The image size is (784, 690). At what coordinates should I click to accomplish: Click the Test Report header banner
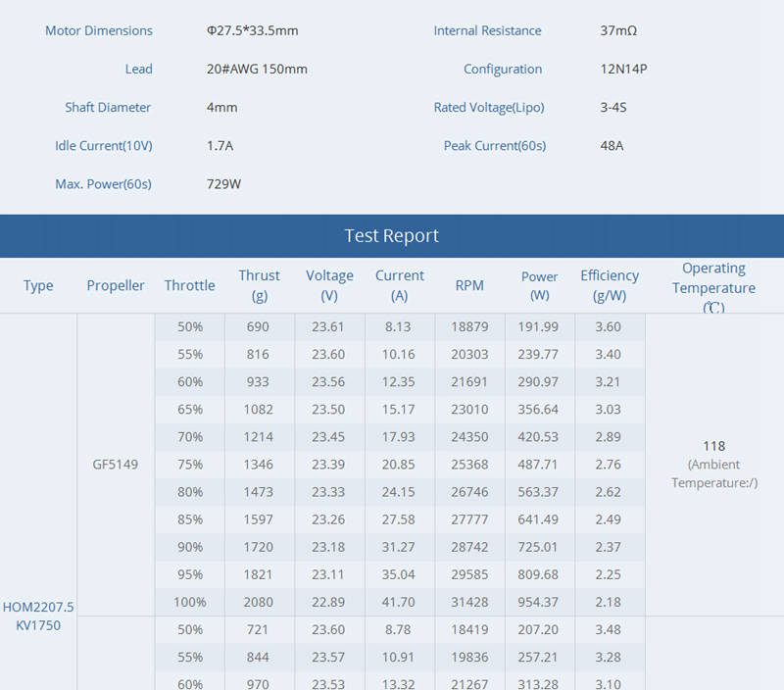point(392,236)
